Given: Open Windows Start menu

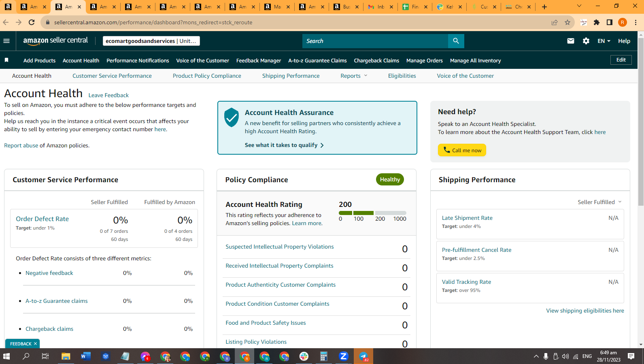Looking at the screenshot, I should coord(6,356).
